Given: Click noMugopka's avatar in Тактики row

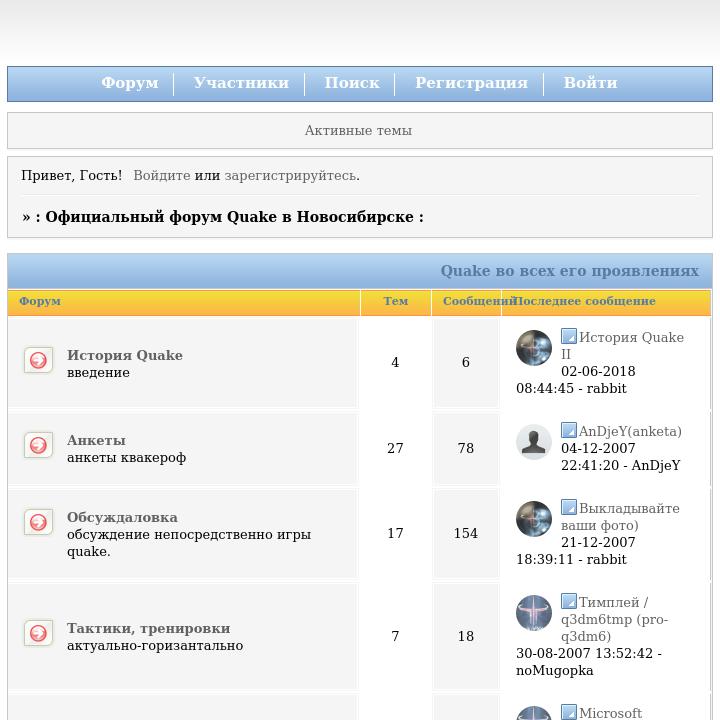Looking at the screenshot, I should click(534, 613).
